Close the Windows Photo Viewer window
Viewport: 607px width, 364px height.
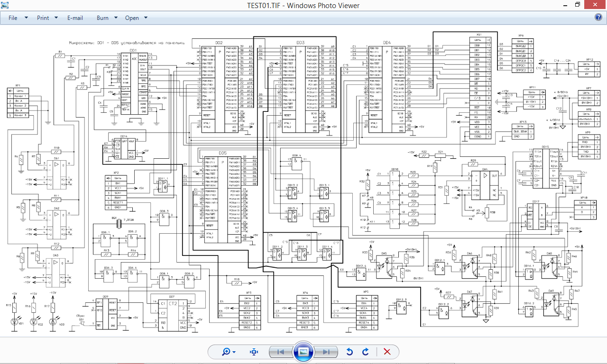596,5
